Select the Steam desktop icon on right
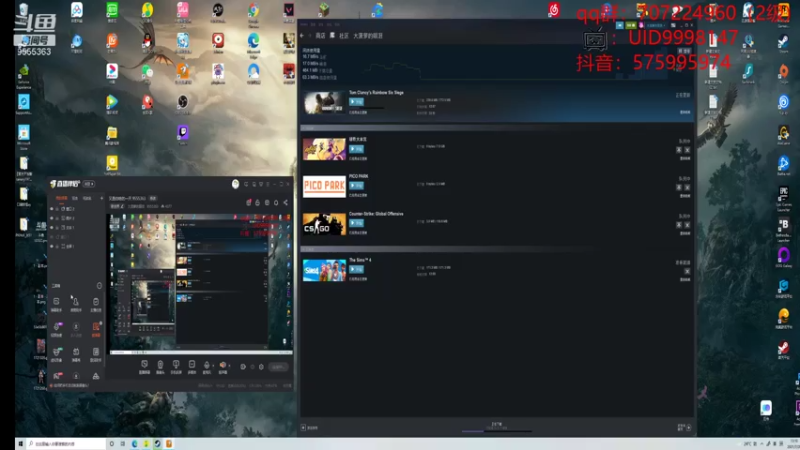This screenshot has height=450, width=800. click(784, 43)
